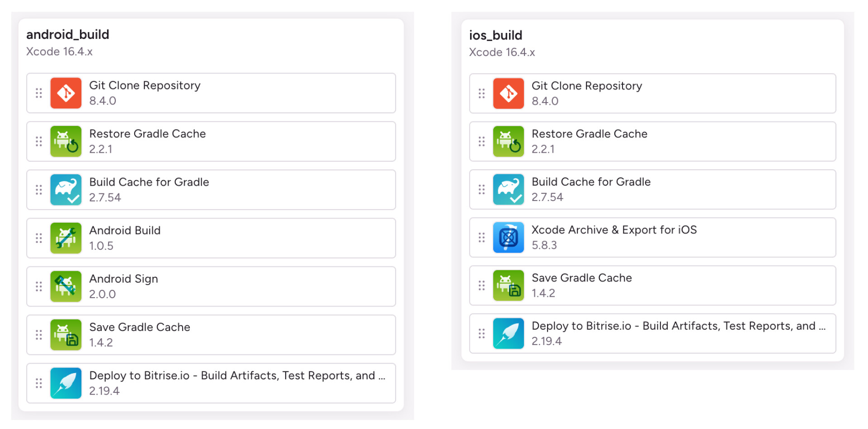The height and width of the screenshot is (429, 868).
Task: Click Save Gradle Cache icon in android_build
Action: pyautogui.click(x=66, y=335)
